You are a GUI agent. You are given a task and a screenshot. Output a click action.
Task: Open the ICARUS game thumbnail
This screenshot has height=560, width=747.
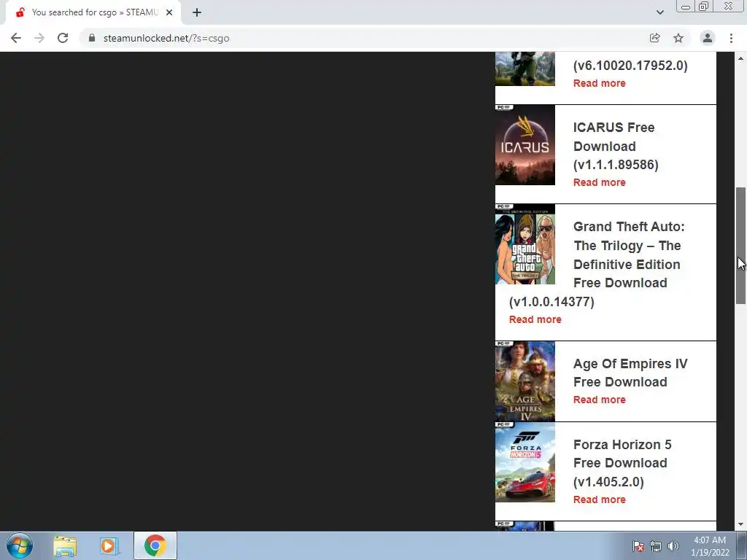[525, 145]
